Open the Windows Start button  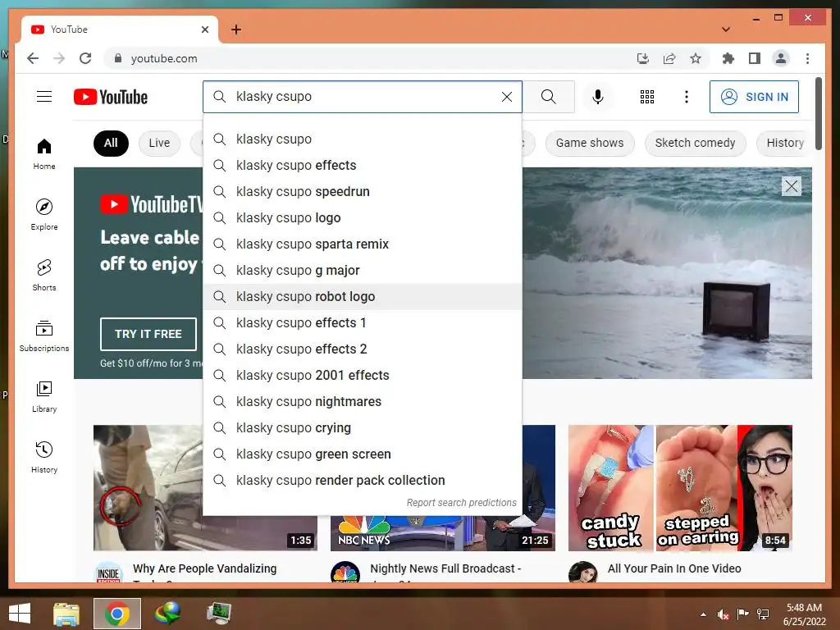pos(20,614)
